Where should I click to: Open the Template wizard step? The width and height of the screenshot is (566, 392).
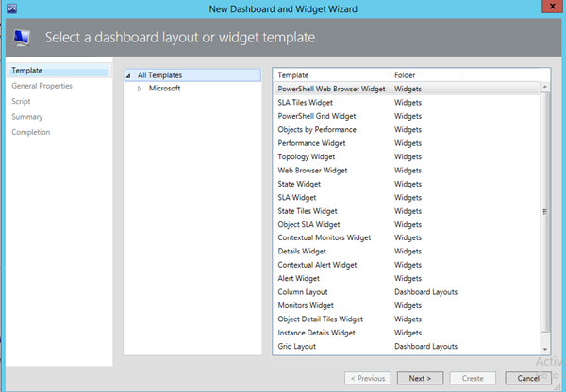[26, 71]
